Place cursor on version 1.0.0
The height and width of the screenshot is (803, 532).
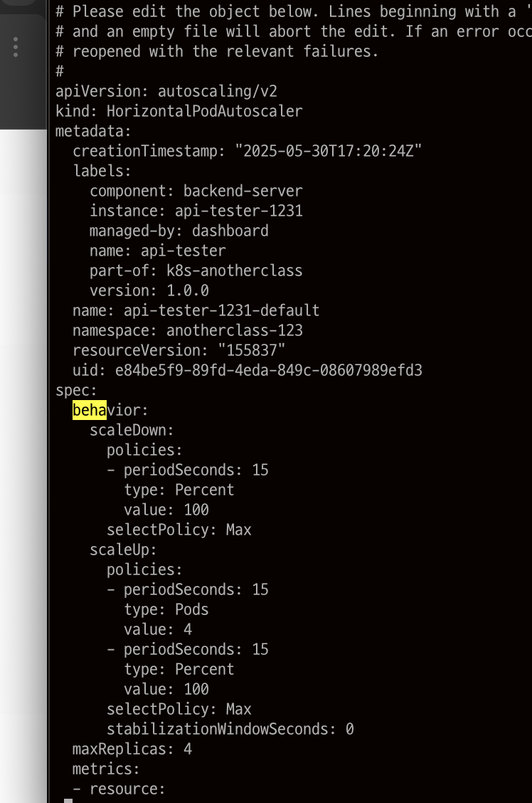(x=149, y=290)
